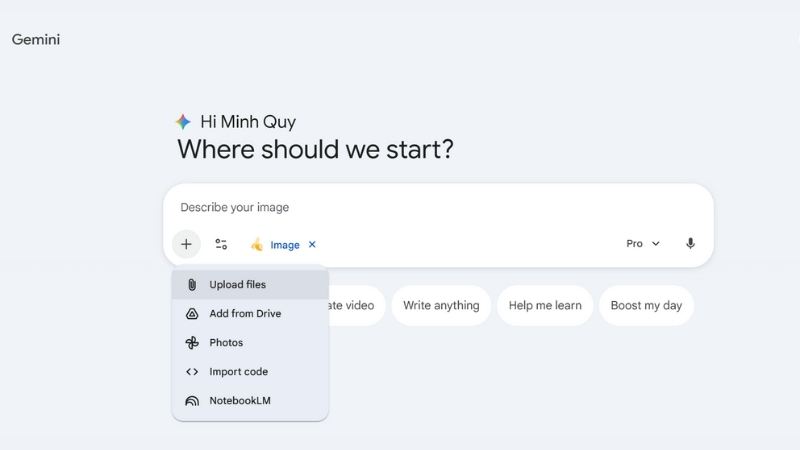Viewport: 800px width, 450px height.
Task: Focus the Describe your image input field
Action: click(400, 208)
